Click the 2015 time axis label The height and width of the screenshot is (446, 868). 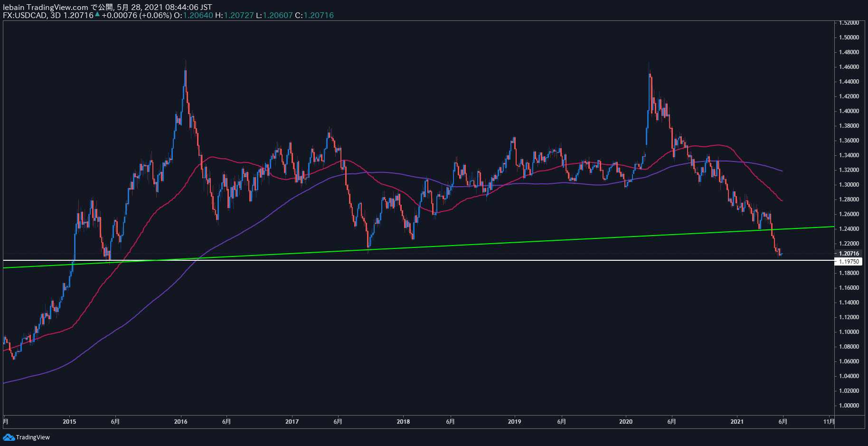[x=69, y=422]
